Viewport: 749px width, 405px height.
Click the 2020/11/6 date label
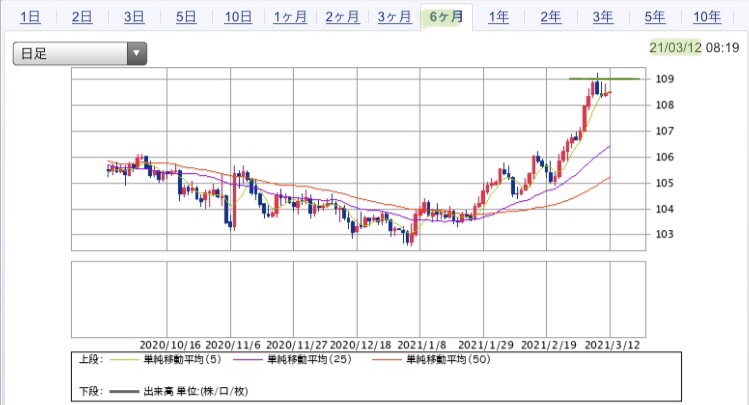click(x=233, y=345)
